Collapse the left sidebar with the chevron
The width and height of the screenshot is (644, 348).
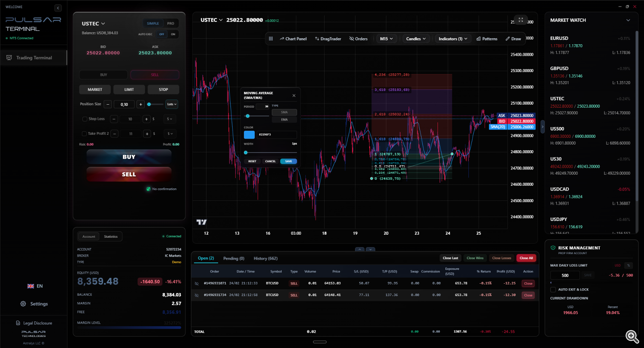tap(58, 8)
